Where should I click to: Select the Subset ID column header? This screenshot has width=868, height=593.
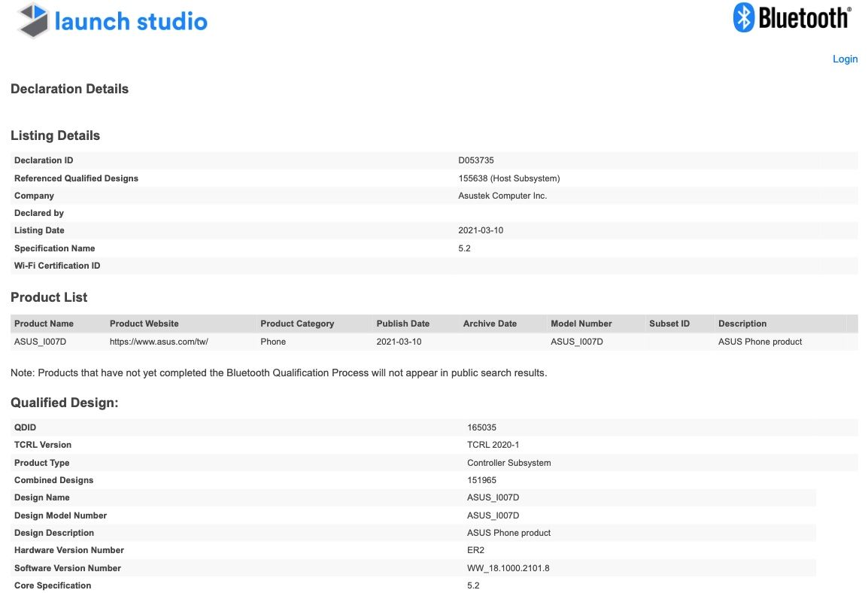(669, 324)
